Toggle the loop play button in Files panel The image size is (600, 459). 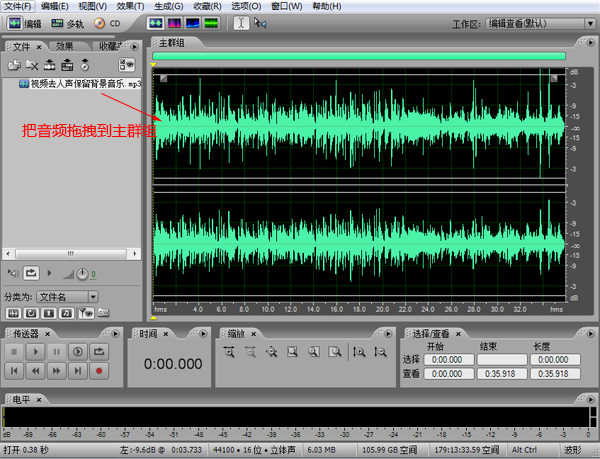31,273
